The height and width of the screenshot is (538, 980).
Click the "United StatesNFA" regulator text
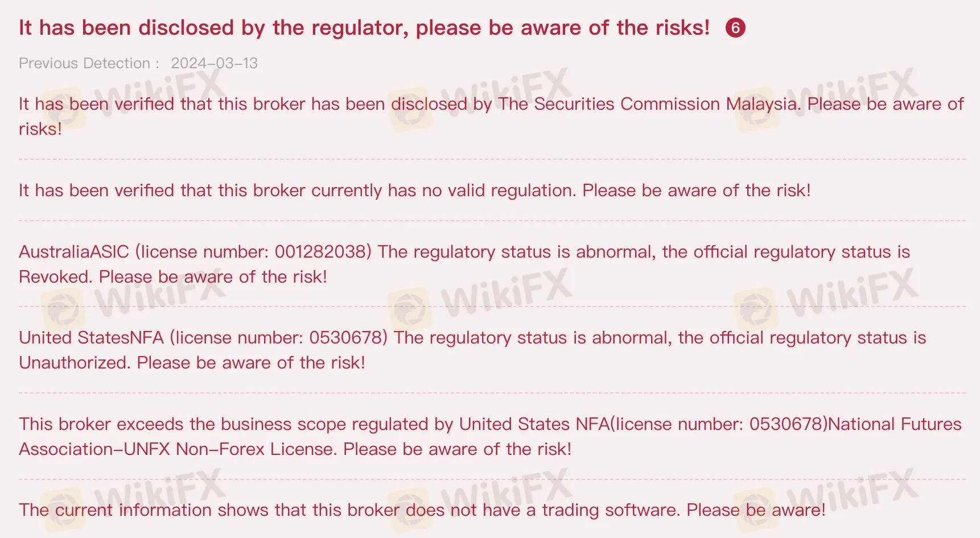91,338
